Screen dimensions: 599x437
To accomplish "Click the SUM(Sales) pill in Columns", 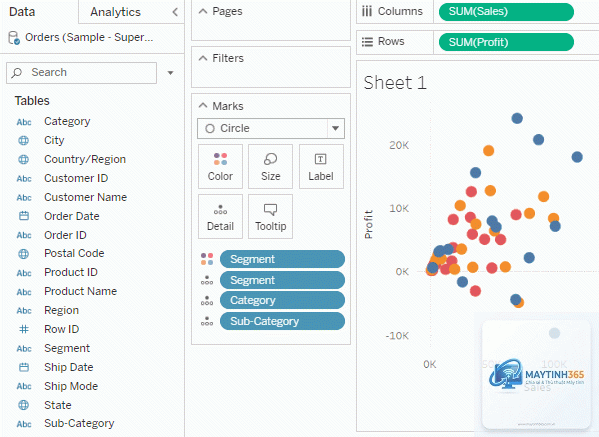I will 506,11.
